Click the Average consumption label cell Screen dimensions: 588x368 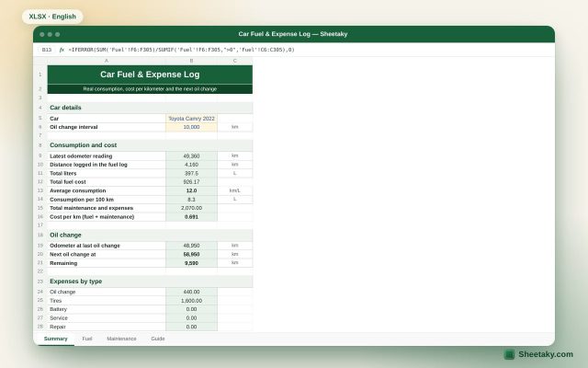107,190
